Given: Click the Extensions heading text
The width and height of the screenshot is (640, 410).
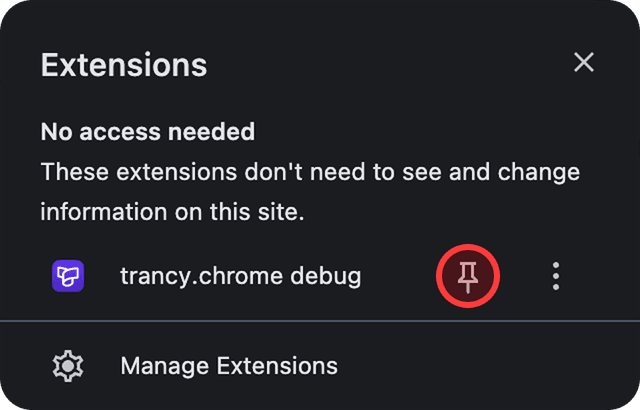Looking at the screenshot, I should point(124,64).
